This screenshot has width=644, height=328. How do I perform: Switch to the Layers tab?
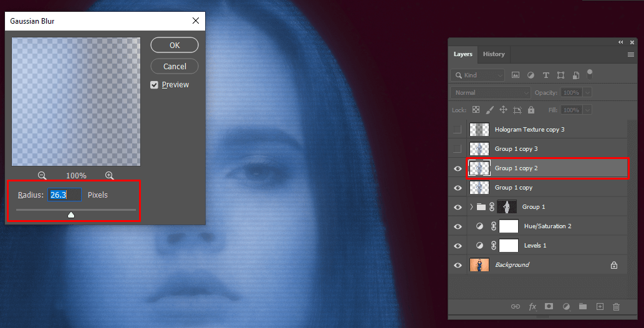463,54
